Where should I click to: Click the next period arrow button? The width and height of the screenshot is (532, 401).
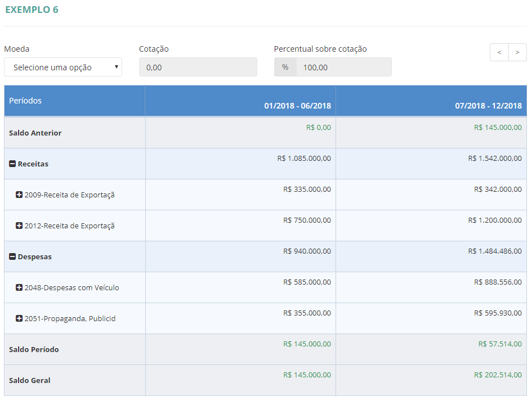point(517,52)
